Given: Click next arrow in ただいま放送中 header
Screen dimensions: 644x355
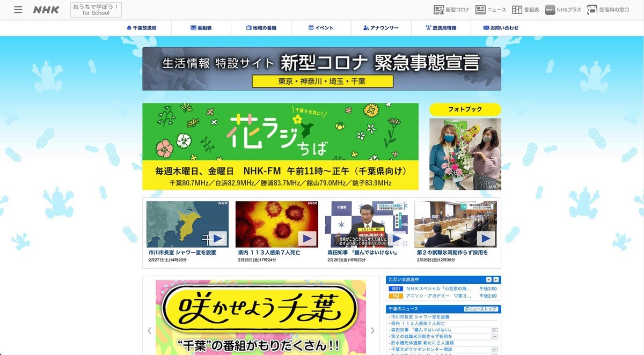Looking at the screenshot, I should pos(496,280).
